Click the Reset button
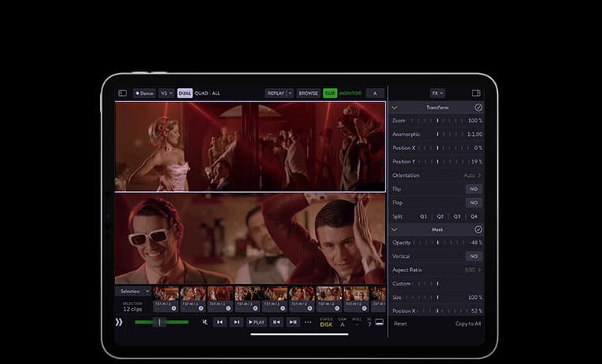Screen dimensions: 602x364 point(401,323)
